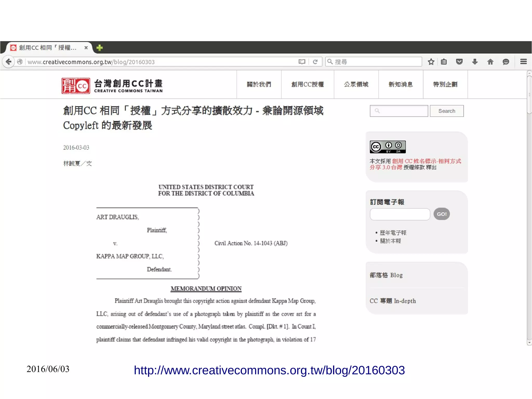Viewport: 532px width, 399px height.
Task: Click the browser back arrow button
Action: pos(9,62)
